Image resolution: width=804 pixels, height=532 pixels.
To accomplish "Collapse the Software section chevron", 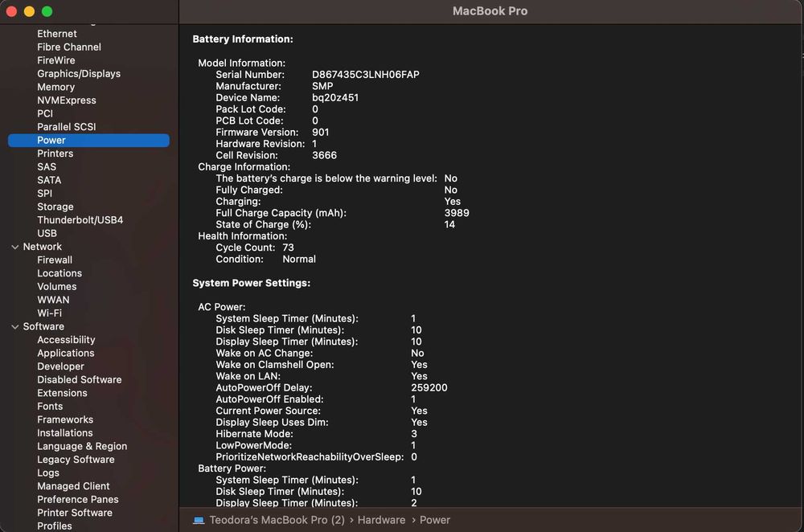I will 14,327.
